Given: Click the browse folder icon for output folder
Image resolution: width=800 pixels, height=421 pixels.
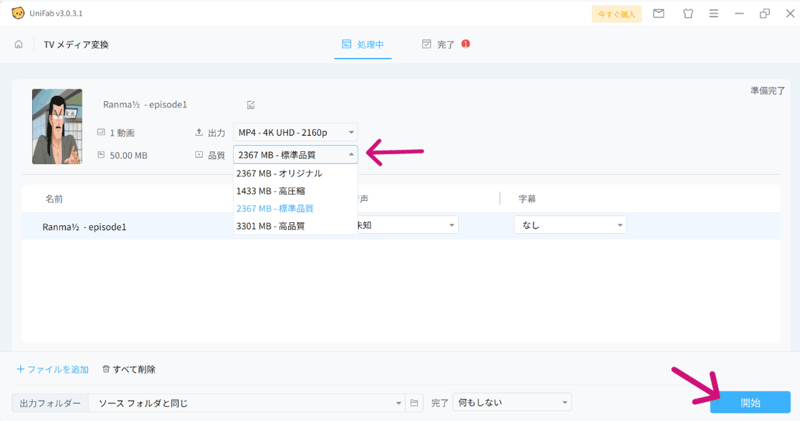Looking at the screenshot, I should click(x=415, y=403).
